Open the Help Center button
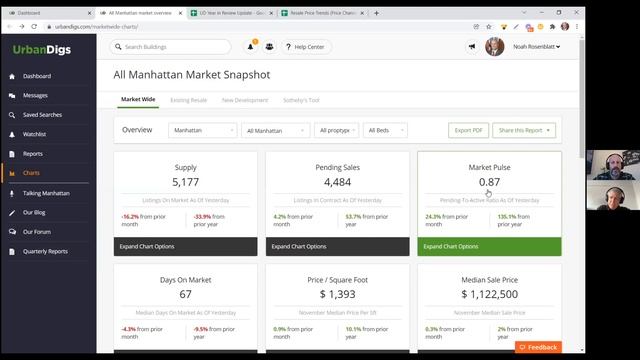640x360 pixels. coord(306,47)
